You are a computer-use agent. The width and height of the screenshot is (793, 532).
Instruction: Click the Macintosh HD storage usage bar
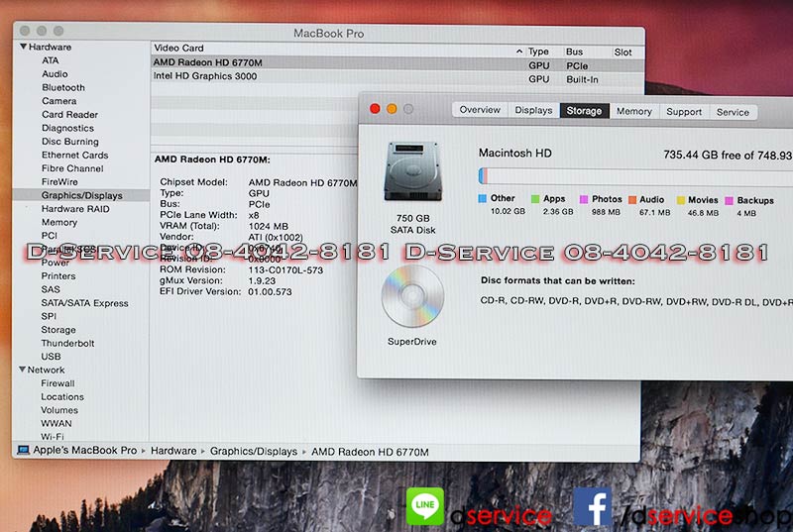click(635, 175)
